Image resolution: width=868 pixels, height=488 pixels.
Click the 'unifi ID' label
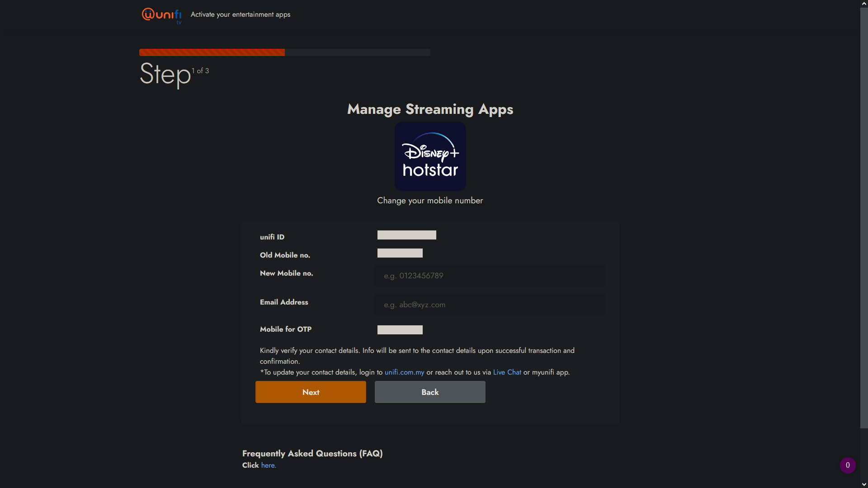point(272,237)
